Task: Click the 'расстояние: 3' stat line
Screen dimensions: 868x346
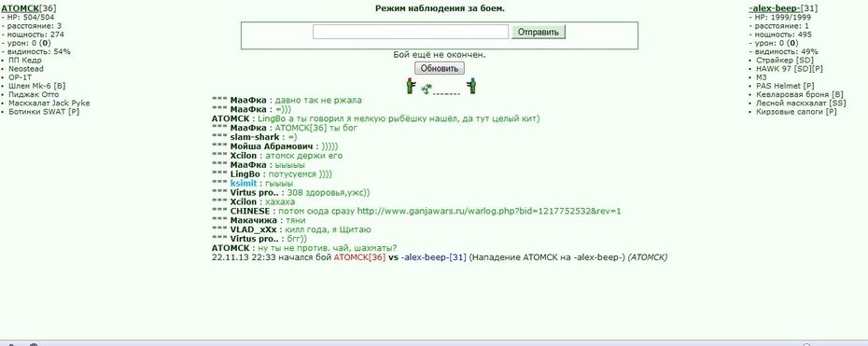Action: pos(32,26)
